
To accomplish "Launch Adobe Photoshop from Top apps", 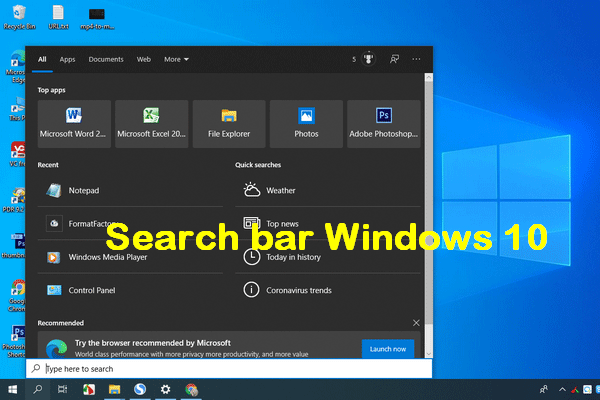I will (383, 124).
